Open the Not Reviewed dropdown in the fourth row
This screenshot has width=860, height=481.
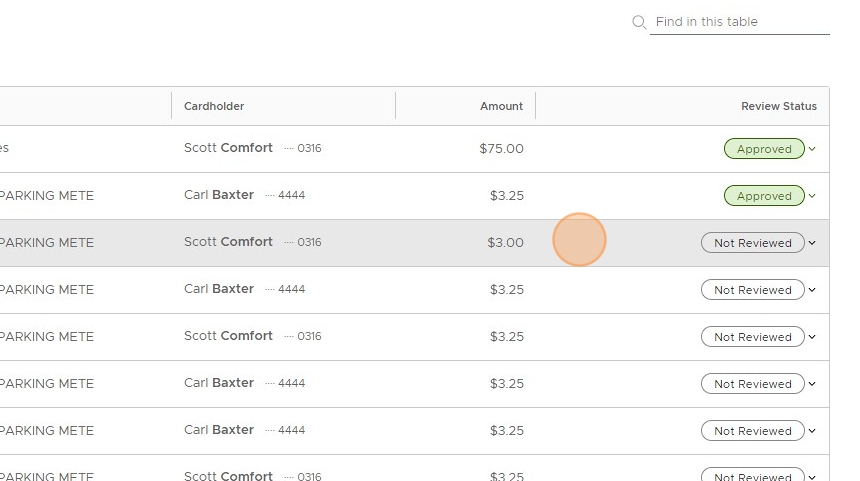point(752,290)
